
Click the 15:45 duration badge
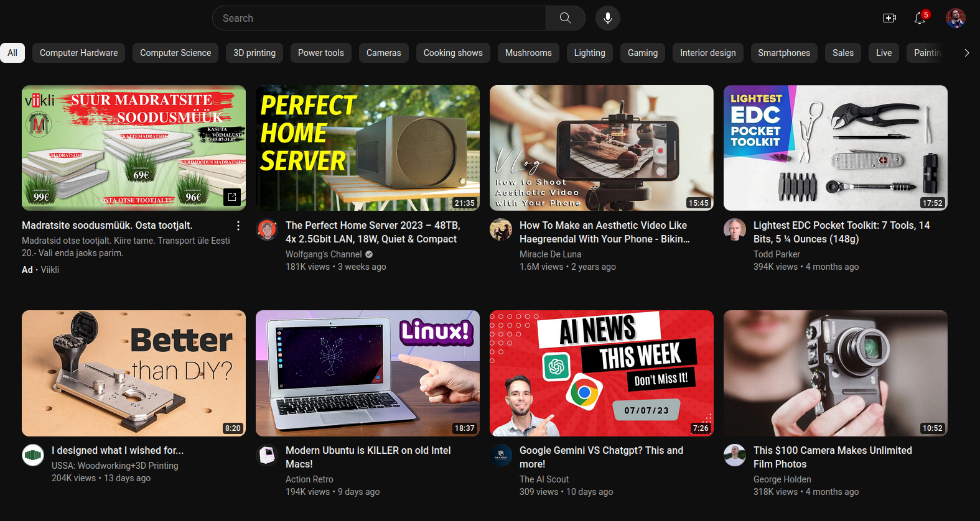pos(699,203)
